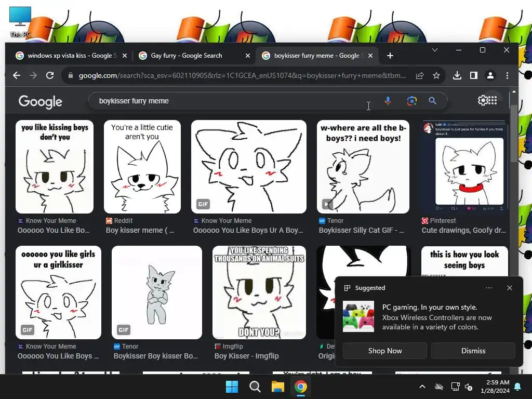This screenshot has height=399, width=532.
Task: Open 'Cute drawings, Goofy dr...' Pinterest link
Action: (x=464, y=230)
